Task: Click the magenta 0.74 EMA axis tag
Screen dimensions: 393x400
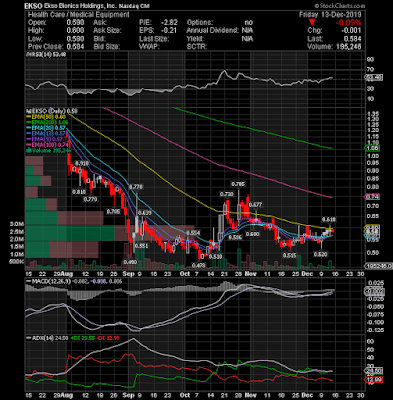Action: [x=372, y=197]
